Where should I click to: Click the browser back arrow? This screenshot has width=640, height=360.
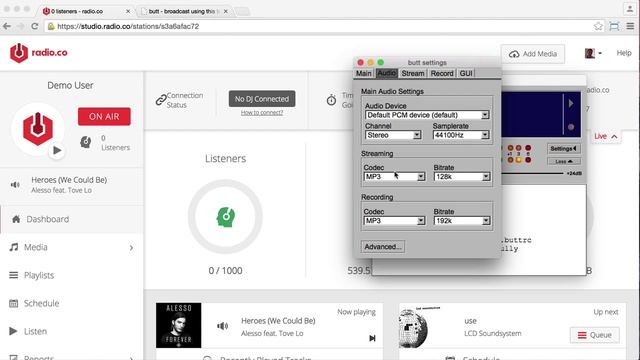click(7, 26)
